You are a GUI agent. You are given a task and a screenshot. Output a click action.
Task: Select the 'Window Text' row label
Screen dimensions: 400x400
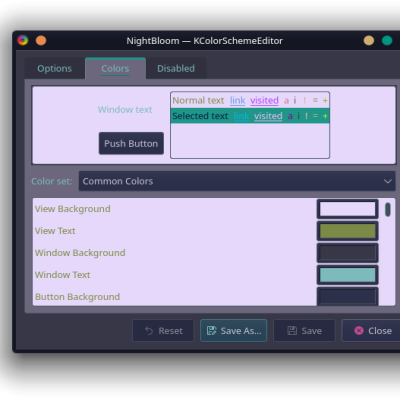(x=63, y=275)
